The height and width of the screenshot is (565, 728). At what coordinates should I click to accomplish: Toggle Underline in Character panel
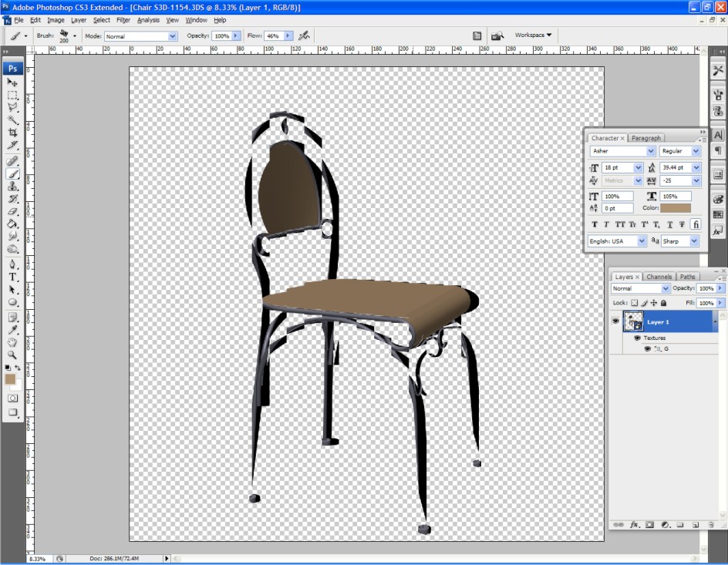(x=670, y=224)
